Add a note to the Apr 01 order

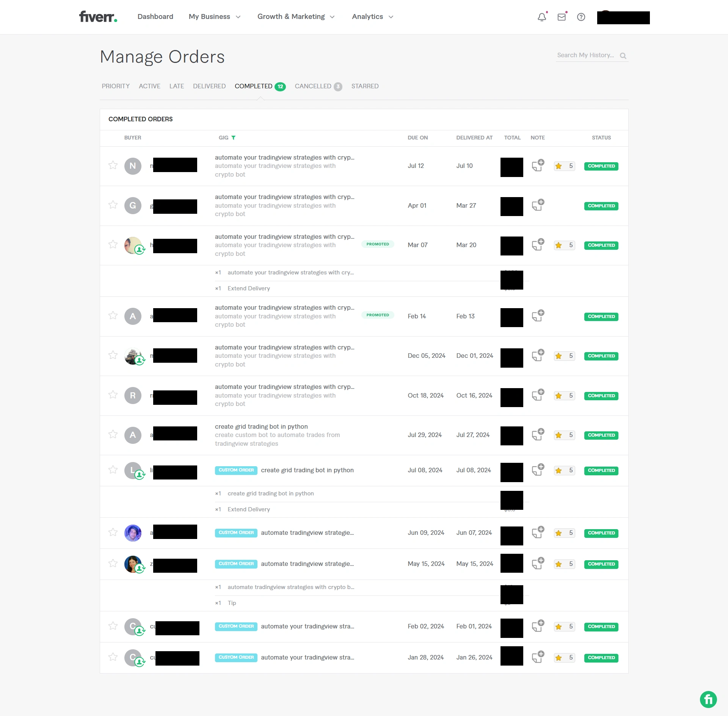tap(538, 205)
